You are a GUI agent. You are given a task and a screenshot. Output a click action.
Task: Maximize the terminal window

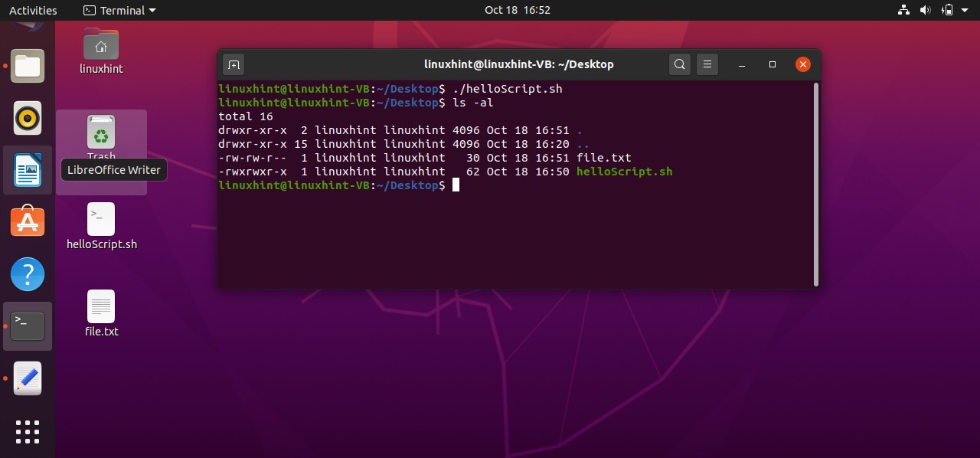click(773, 64)
